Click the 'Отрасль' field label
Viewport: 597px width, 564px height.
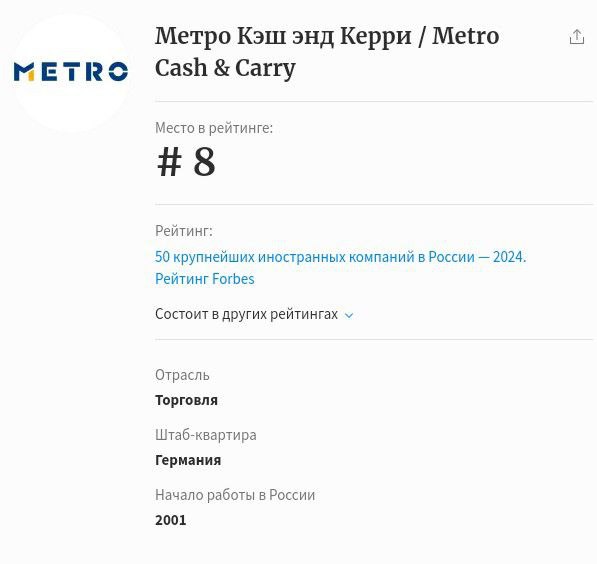click(x=182, y=375)
